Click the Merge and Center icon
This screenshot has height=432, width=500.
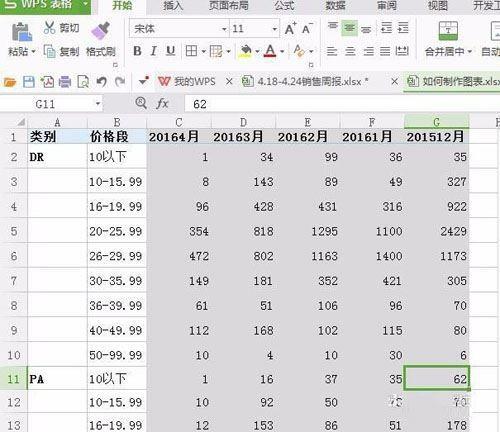(448, 31)
